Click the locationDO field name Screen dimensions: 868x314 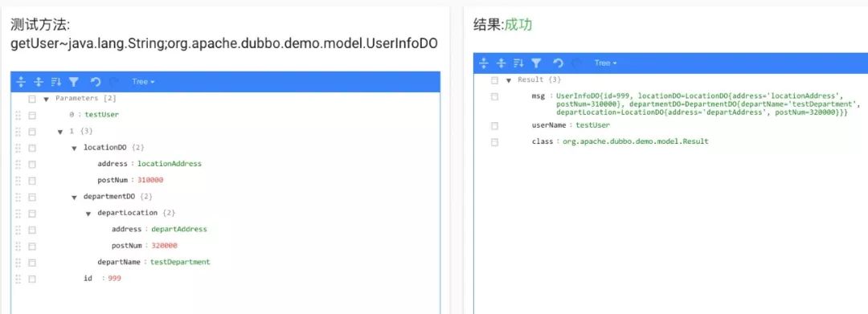coord(105,148)
